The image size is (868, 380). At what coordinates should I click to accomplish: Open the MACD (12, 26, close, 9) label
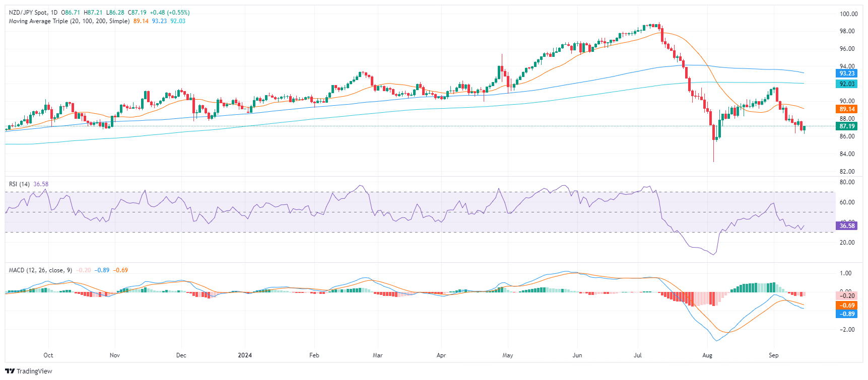(40, 270)
